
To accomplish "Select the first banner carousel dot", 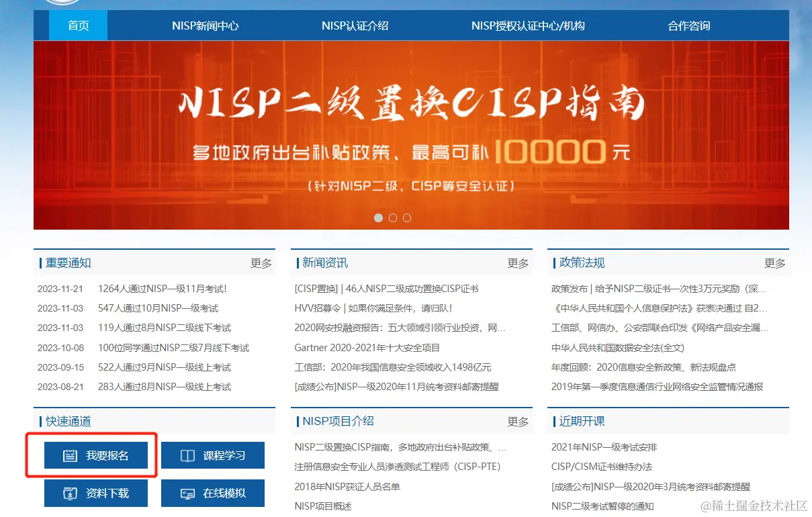I will pyautogui.click(x=378, y=218).
